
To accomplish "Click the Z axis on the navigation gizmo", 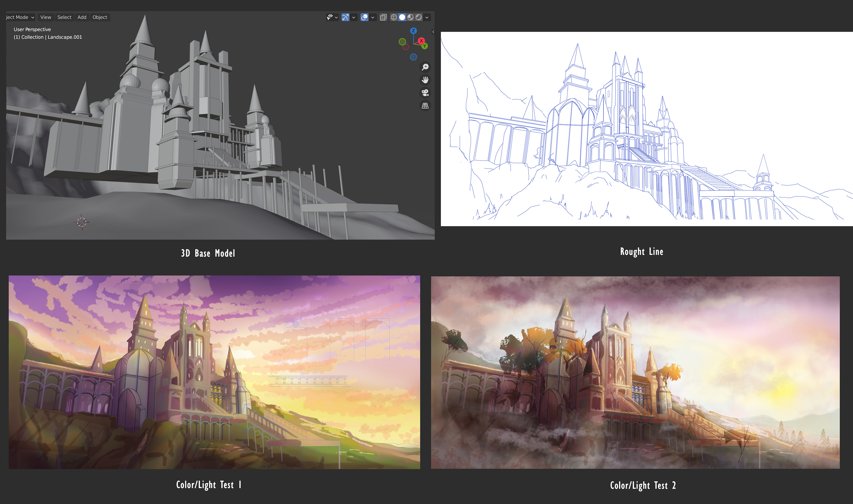I will (413, 31).
